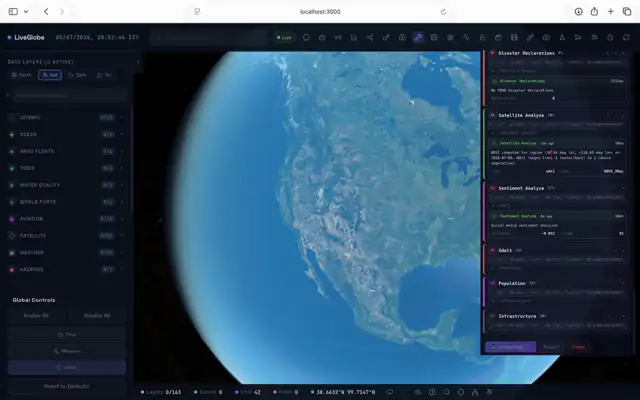
Task: Expand the Ocean category chevron
Action: (x=122, y=134)
